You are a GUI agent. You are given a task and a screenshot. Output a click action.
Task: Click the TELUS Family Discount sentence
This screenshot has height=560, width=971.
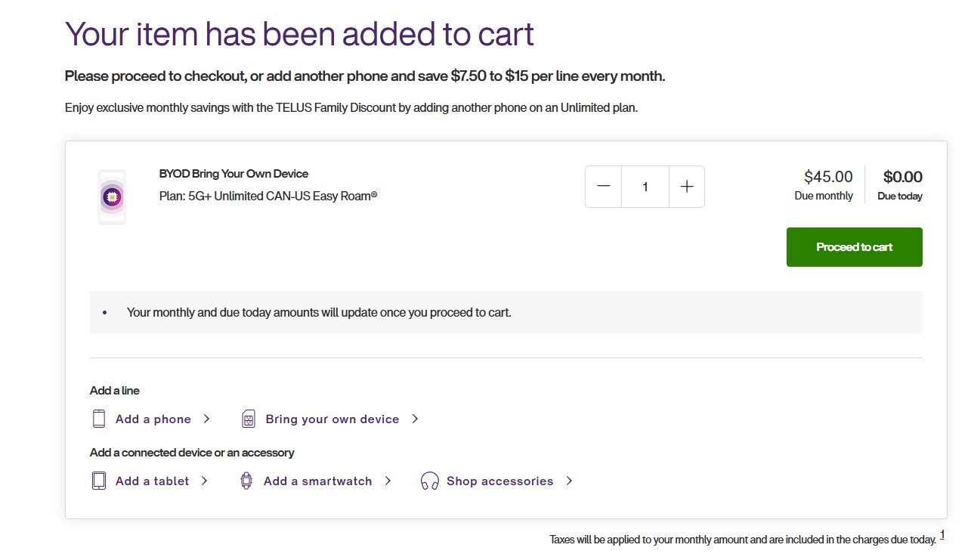(351, 108)
